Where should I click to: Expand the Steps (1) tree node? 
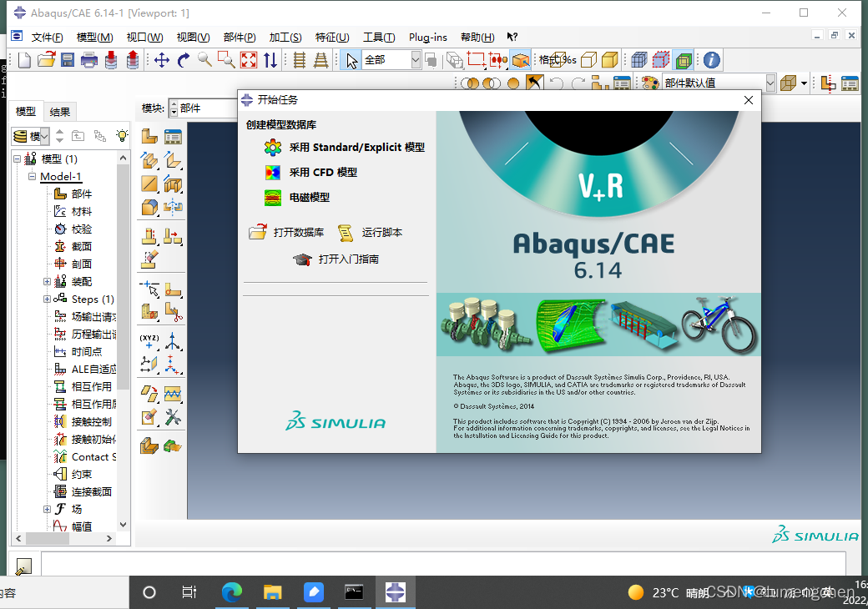(48, 299)
